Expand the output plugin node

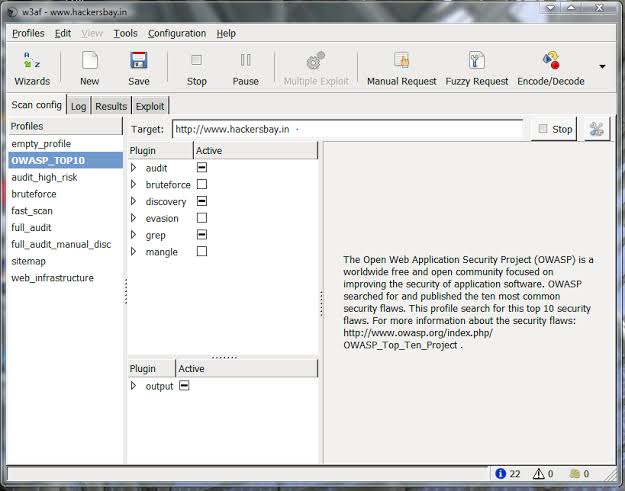click(x=134, y=386)
